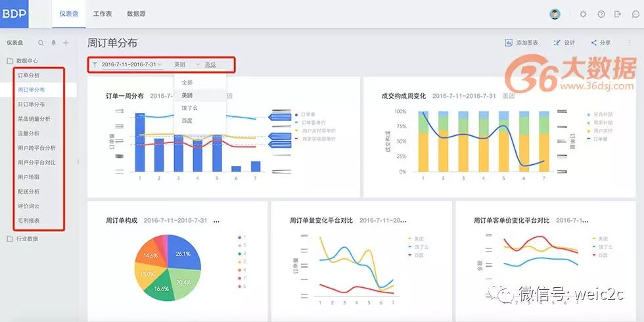Click the day 1 bar in 订单一周分布

[x=139, y=143]
